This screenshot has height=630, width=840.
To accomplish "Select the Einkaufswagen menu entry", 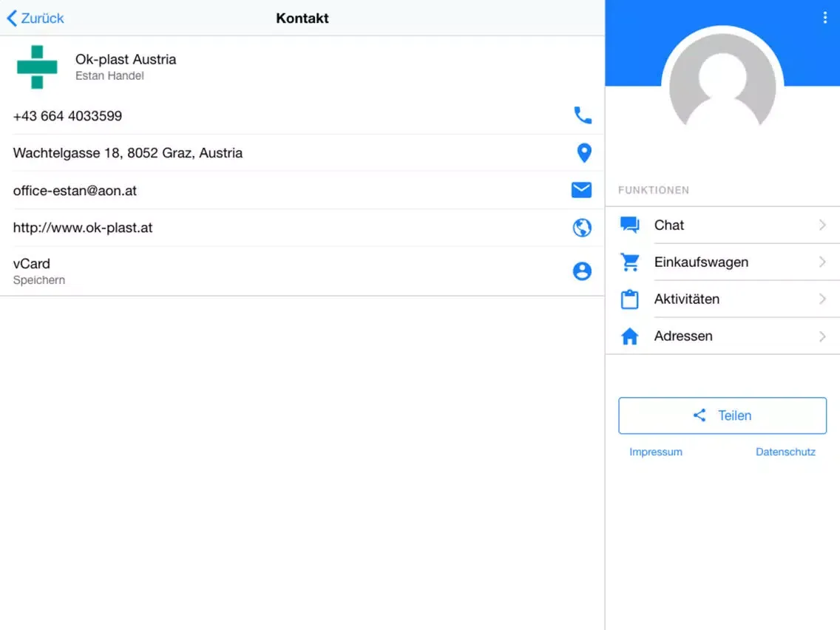I will click(x=700, y=262).
